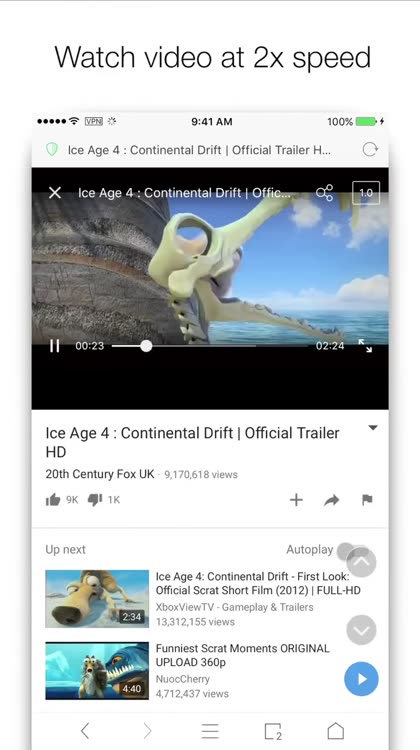Viewport: 420px width, 750px height.
Task: Go to home with house icon
Action: pos(335,731)
